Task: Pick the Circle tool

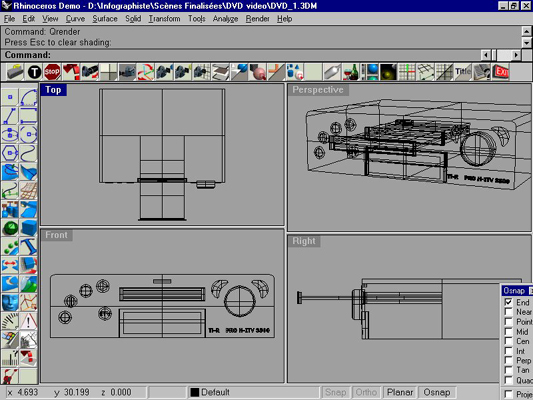Action: (x=29, y=135)
